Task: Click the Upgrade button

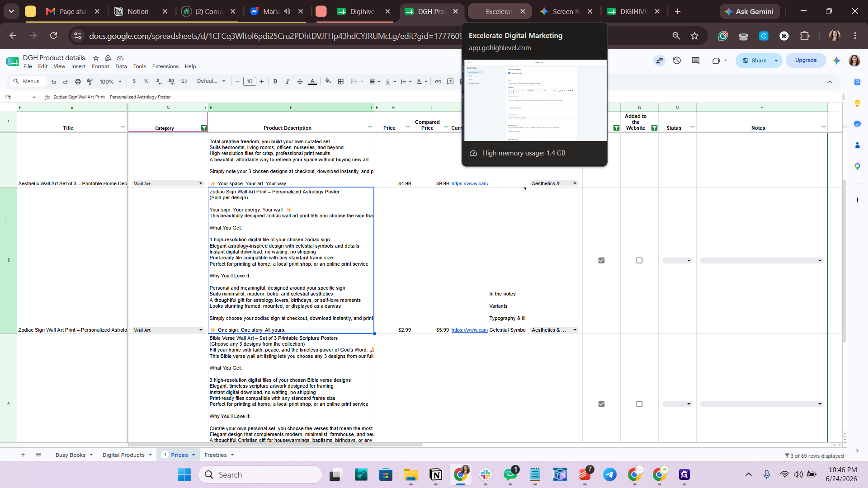Action: tap(806, 60)
